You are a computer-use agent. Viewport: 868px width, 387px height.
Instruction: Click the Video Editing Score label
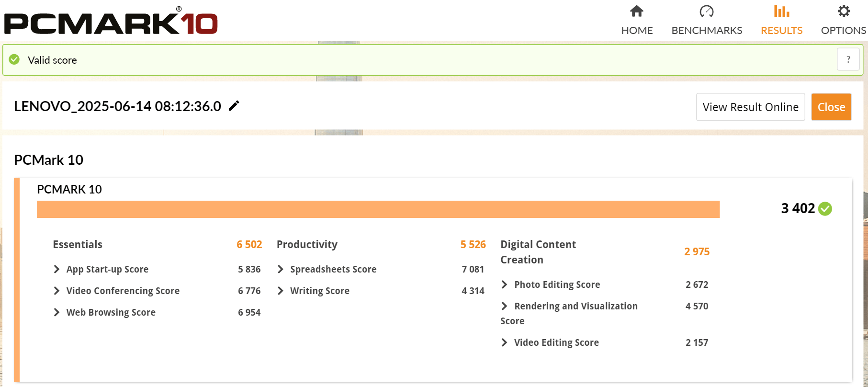coord(556,342)
